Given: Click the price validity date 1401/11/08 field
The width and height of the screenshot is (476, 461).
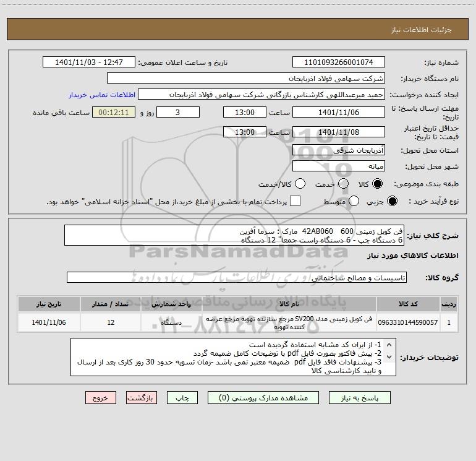Looking at the screenshot, I should tap(339, 132).
